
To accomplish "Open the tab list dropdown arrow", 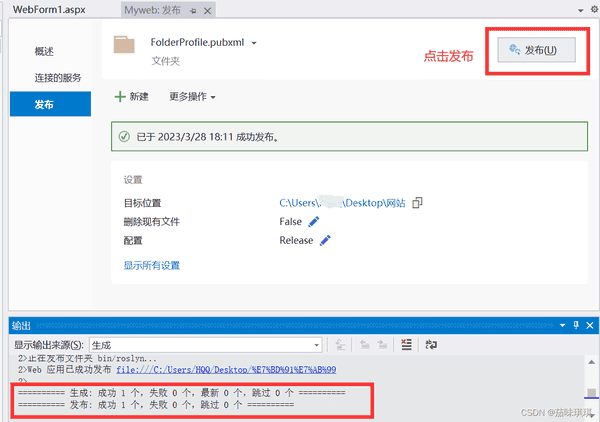I will [580, 10].
